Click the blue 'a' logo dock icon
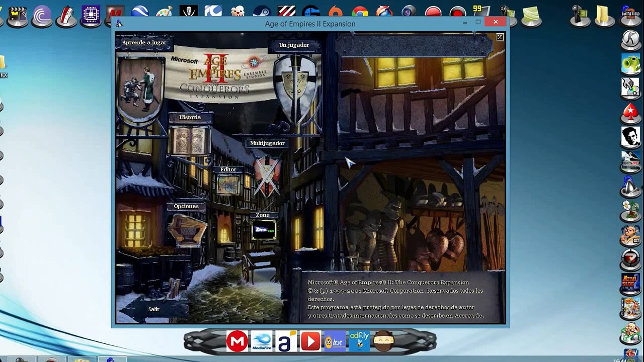 (286, 342)
